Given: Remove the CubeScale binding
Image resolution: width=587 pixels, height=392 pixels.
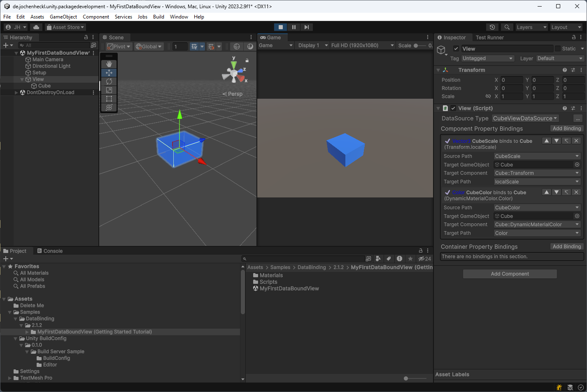Looking at the screenshot, I should 576,141.
